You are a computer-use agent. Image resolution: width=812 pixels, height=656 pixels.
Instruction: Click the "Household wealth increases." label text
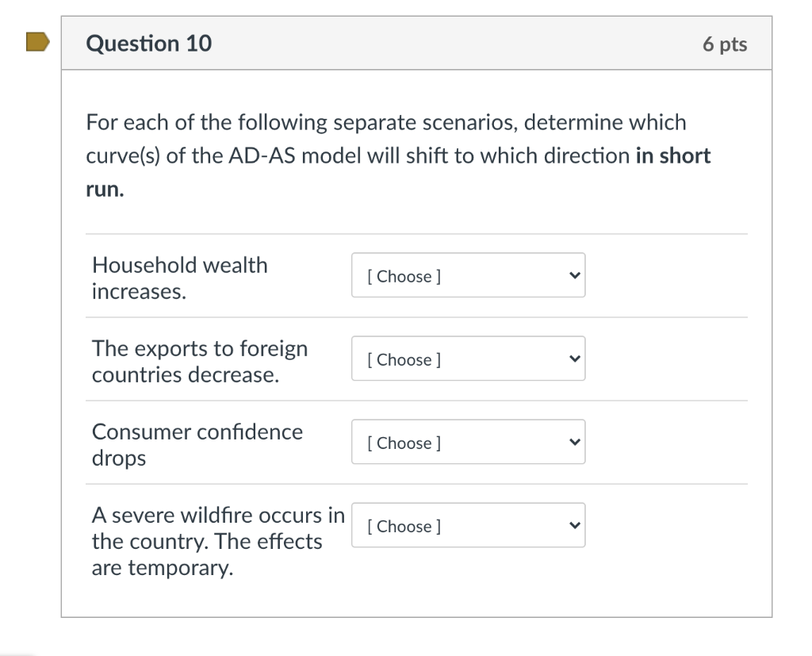click(179, 278)
